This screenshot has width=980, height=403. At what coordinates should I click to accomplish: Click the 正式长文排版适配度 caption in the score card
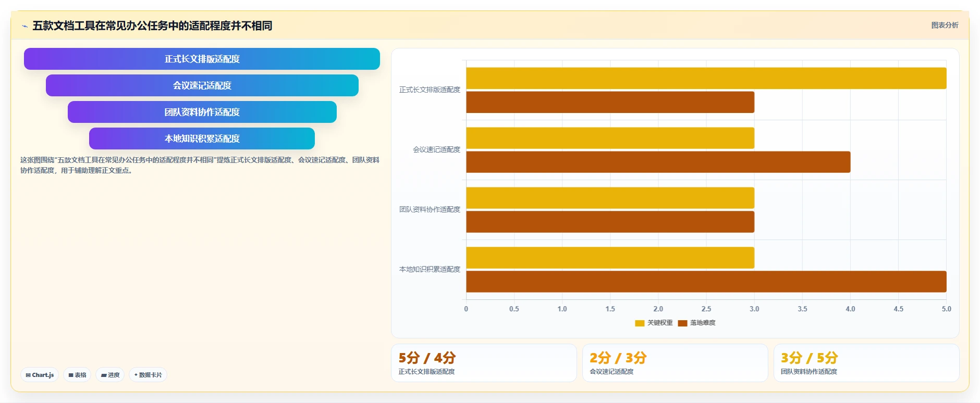click(x=426, y=372)
